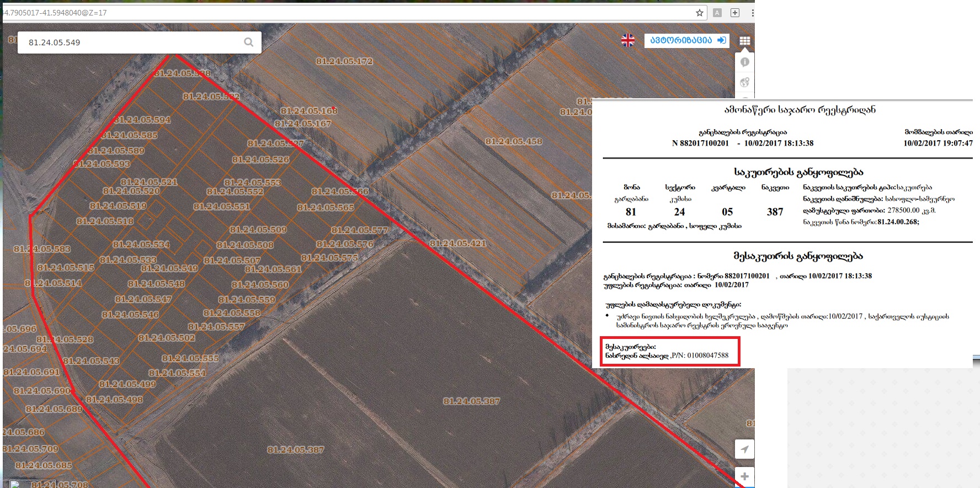Select map parcel label 81.24.05.543

point(91,361)
